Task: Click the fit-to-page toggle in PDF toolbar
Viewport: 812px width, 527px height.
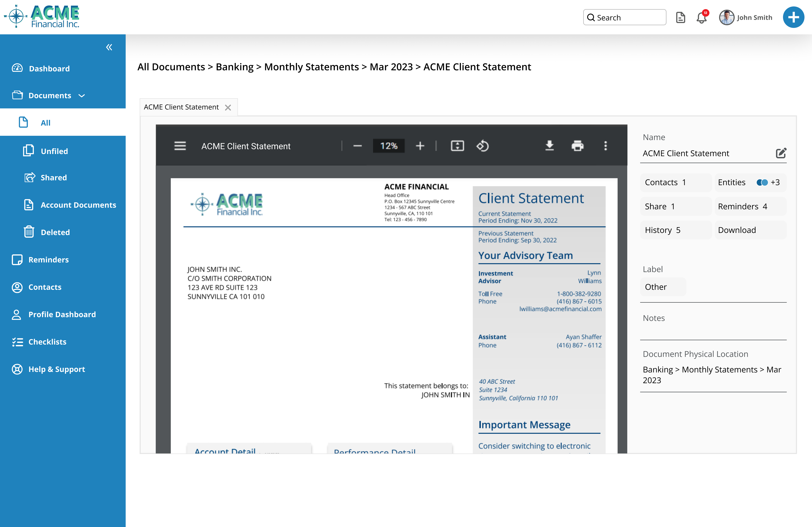Action: tap(457, 146)
